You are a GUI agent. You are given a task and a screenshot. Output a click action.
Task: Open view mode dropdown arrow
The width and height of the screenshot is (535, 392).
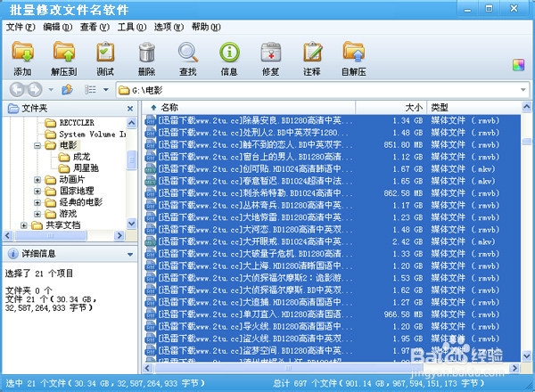click(106, 90)
